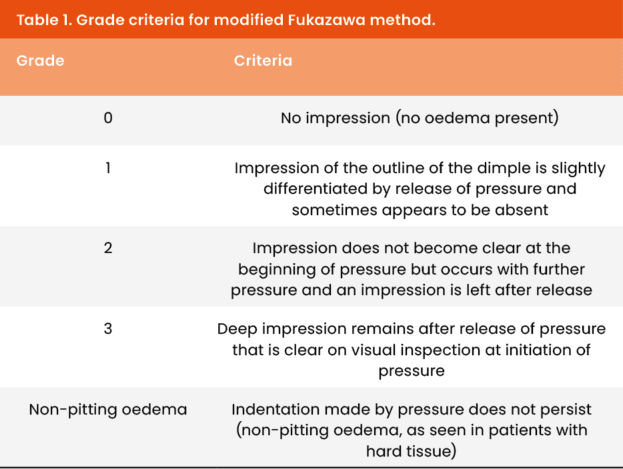Select the word 'Fukazawa' in the title
This screenshot has height=469, width=623.
326,20
